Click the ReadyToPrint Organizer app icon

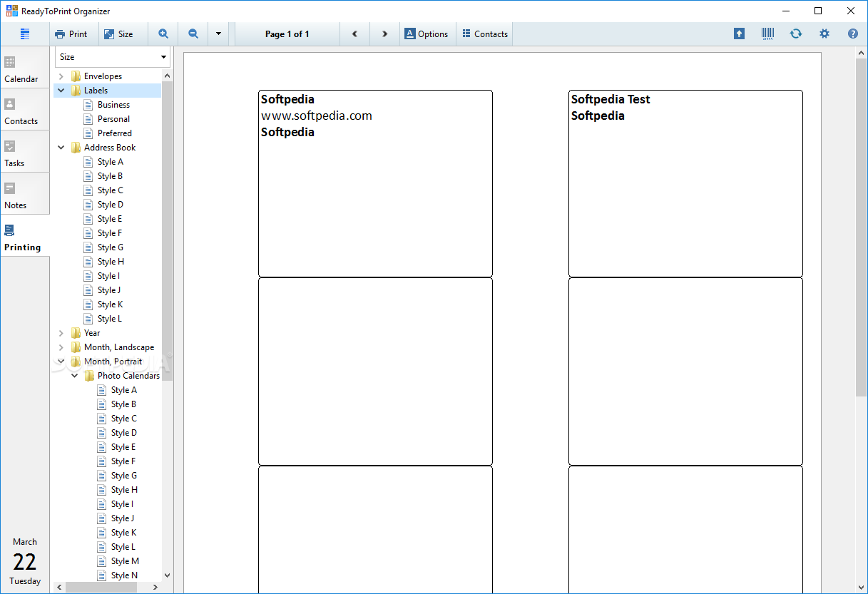point(12,11)
